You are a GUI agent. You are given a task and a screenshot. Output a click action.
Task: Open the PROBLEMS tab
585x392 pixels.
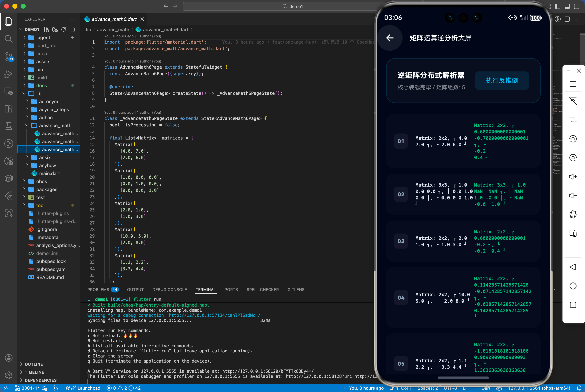98,290
